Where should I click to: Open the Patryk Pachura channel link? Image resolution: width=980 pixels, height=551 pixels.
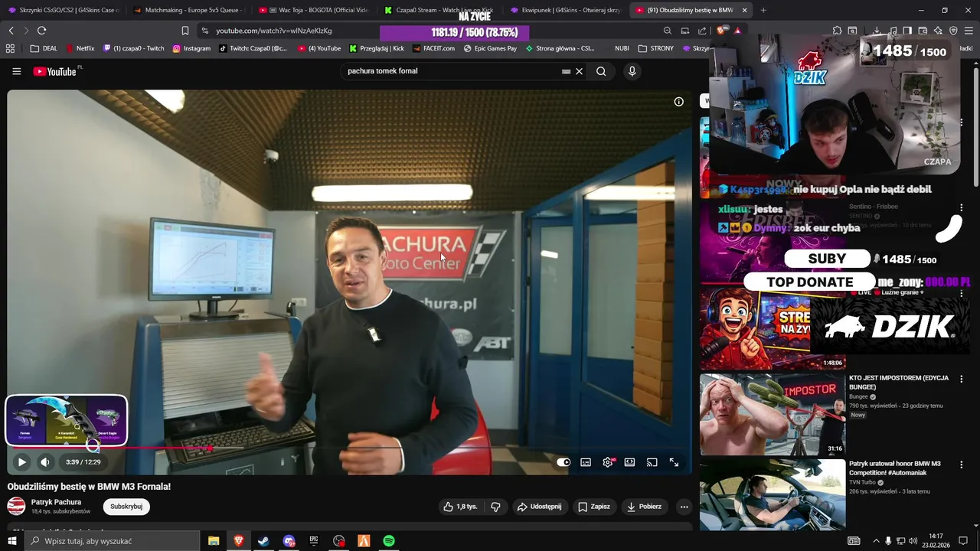pos(56,502)
